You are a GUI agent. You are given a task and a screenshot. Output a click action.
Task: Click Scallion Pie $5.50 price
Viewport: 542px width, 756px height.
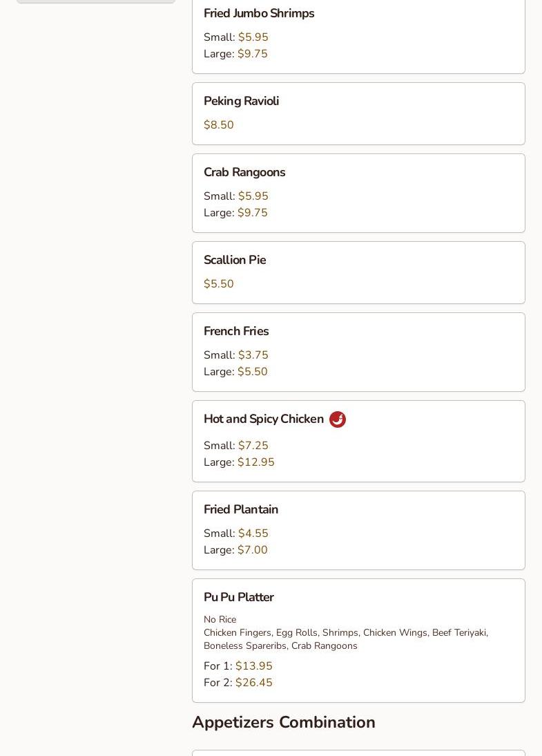point(219,284)
